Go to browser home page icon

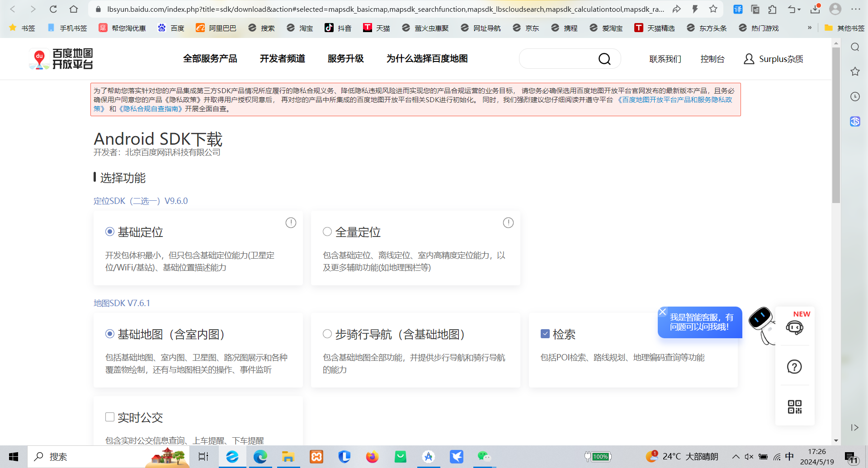click(x=74, y=9)
